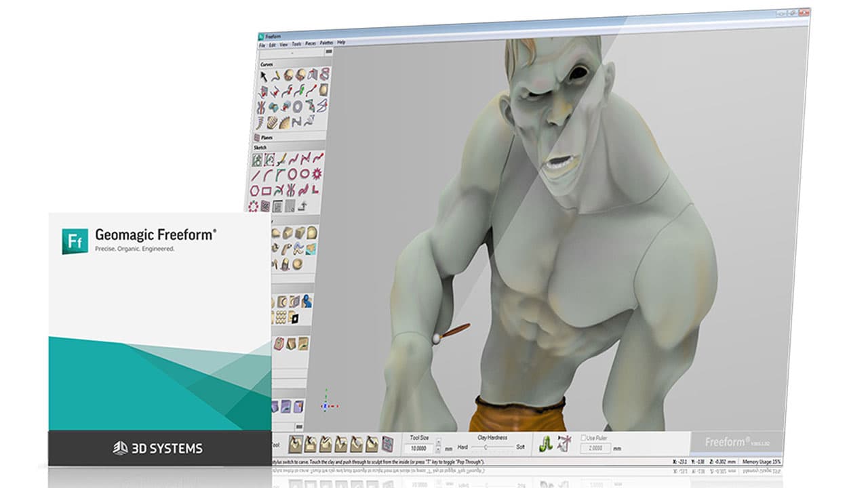Click the Help menu entry

(340, 43)
